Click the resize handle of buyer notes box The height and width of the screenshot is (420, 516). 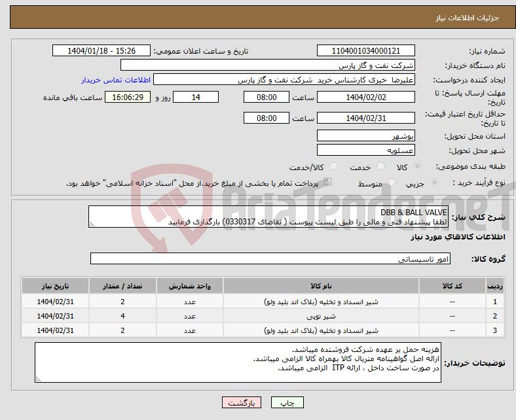point(38,379)
